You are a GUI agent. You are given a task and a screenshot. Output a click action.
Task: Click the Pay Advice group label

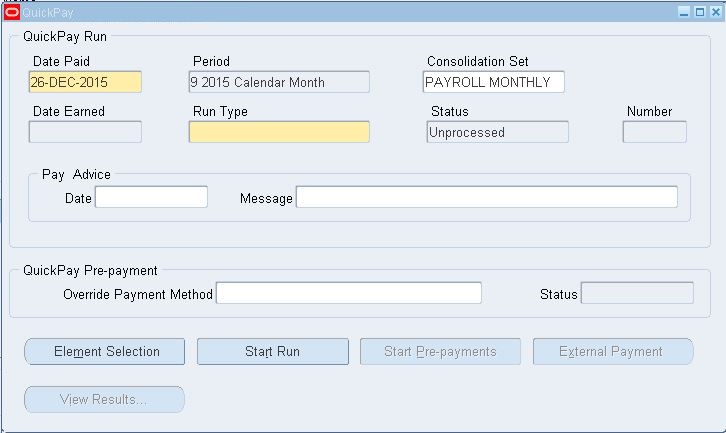tap(76, 174)
